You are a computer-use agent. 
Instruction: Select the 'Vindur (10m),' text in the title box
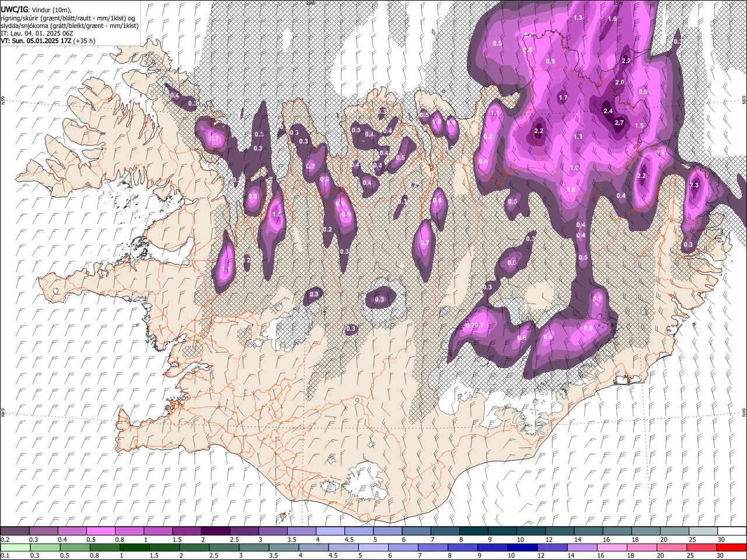coord(51,10)
